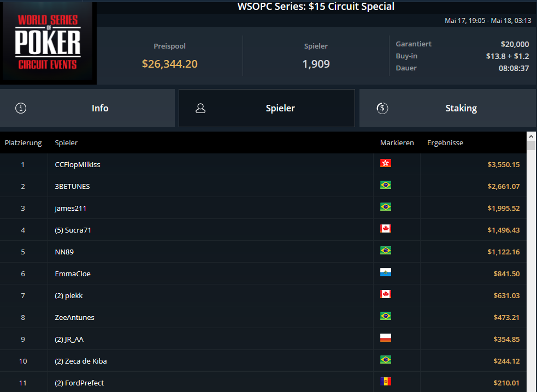This screenshot has height=392, width=537.
Task: Click the $1,995.52 result
Action: tap(504, 208)
